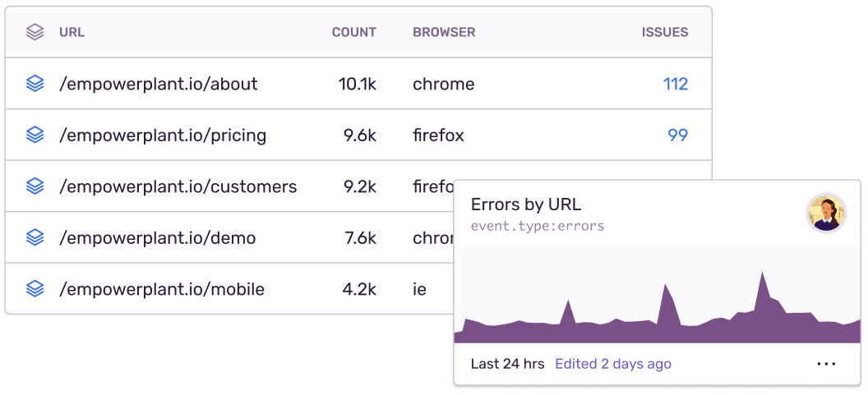Sort by the ISSUES column header
Viewport: 868px width, 395px height.
tap(665, 33)
